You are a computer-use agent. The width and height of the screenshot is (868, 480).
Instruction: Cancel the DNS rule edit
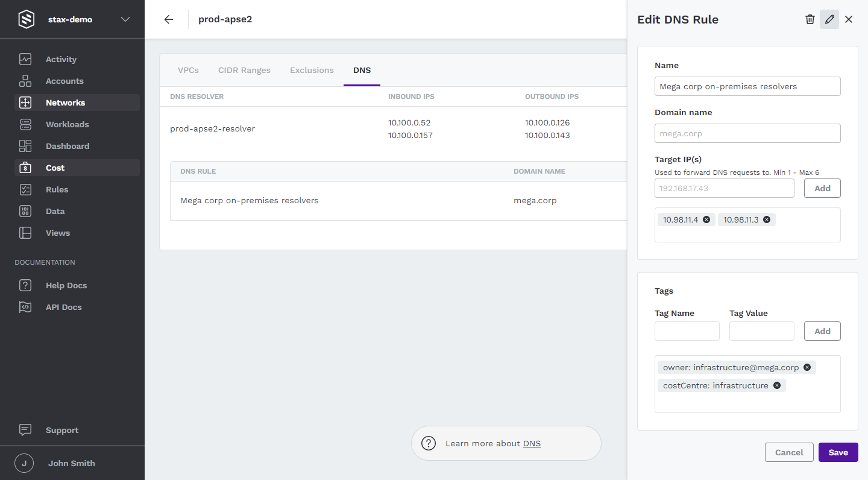789,452
